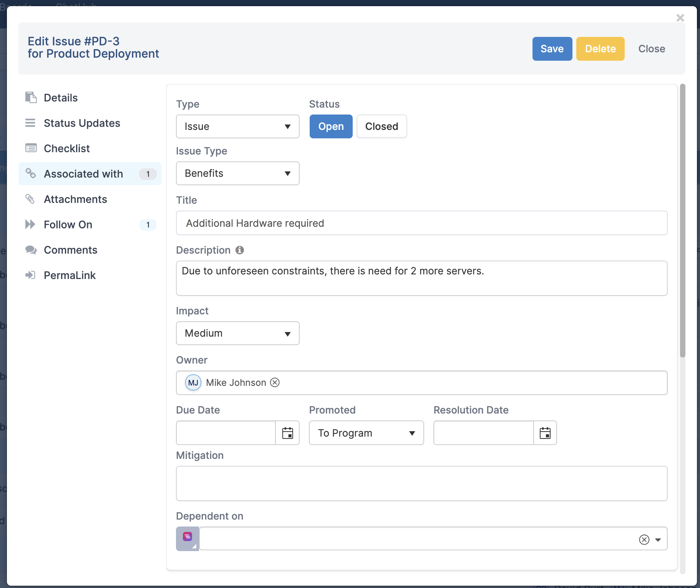Click the Checklist icon in sidebar
700x588 pixels.
tap(31, 148)
